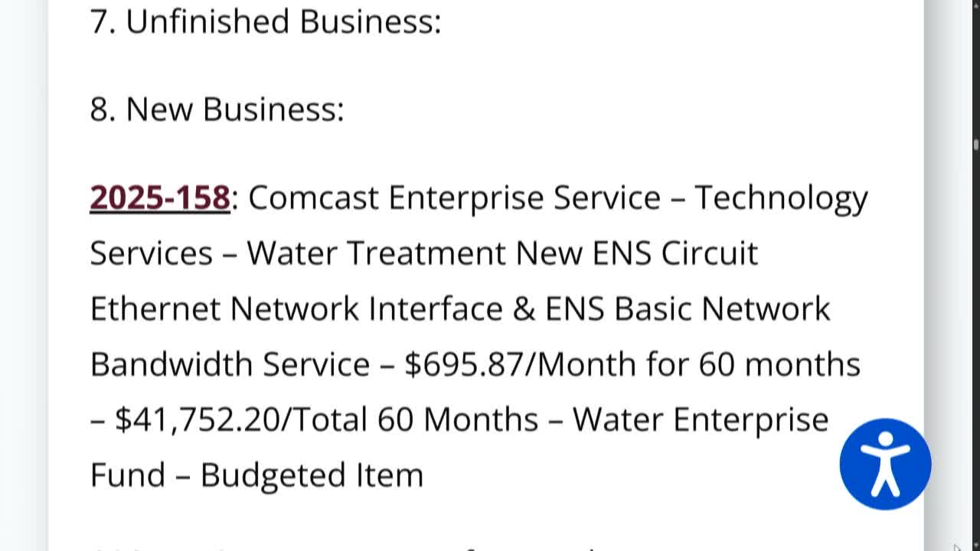The height and width of the screenshot is (551, 980).
Task: Click the "ENS Basic Network" text
Action: click(687, 308)
